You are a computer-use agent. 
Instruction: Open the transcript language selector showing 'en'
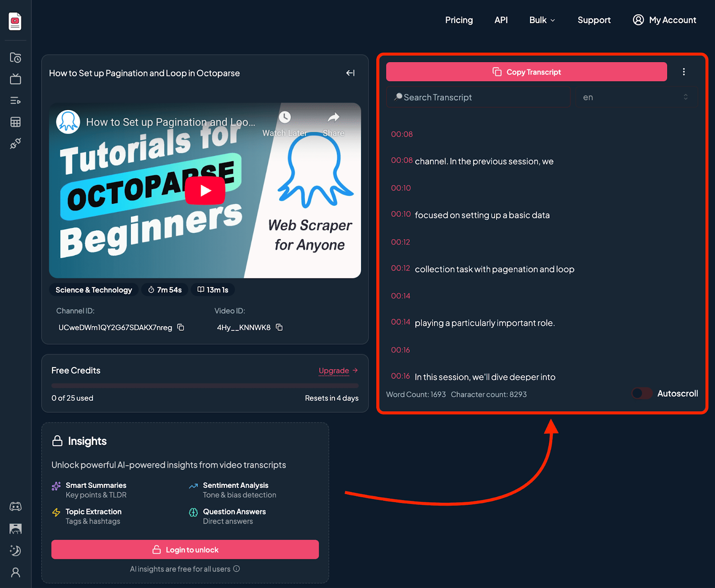point(635,97)
